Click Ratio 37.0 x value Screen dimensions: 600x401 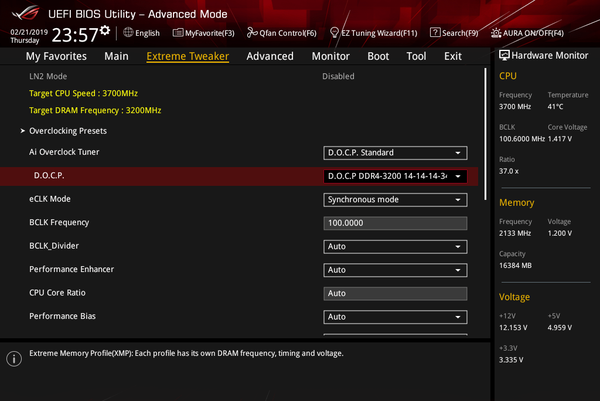pos(509,171)
